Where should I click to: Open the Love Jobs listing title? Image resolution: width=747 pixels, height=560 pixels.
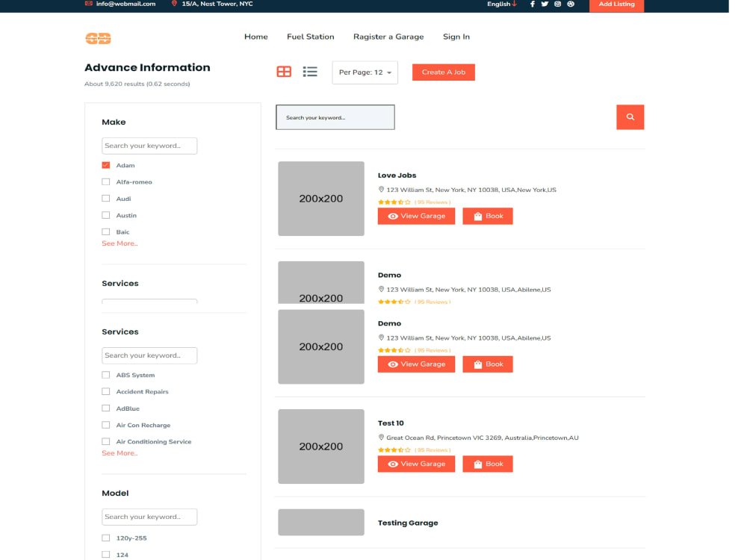click(397, 175)
